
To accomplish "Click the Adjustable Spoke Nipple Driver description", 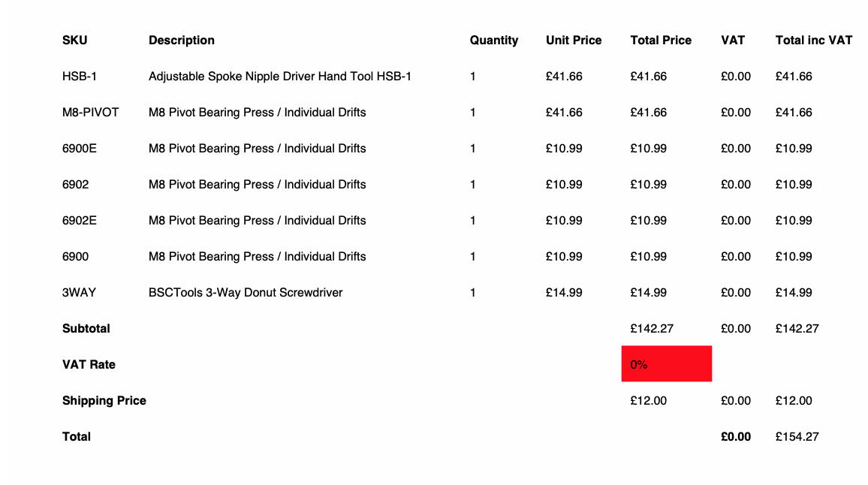I will pyautogui.click(x=279, y=76).
